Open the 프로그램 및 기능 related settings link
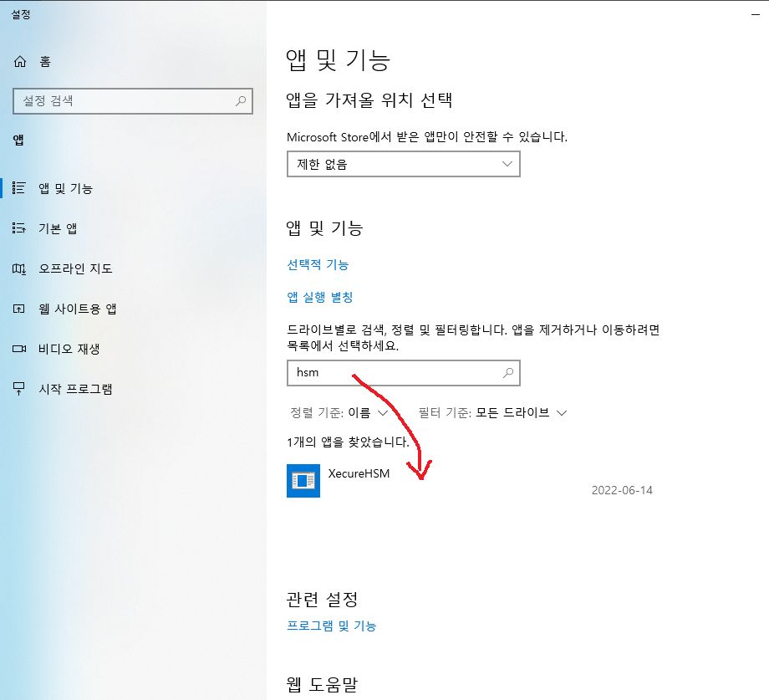This screenshot has width=769, height=700. point(331,626)
